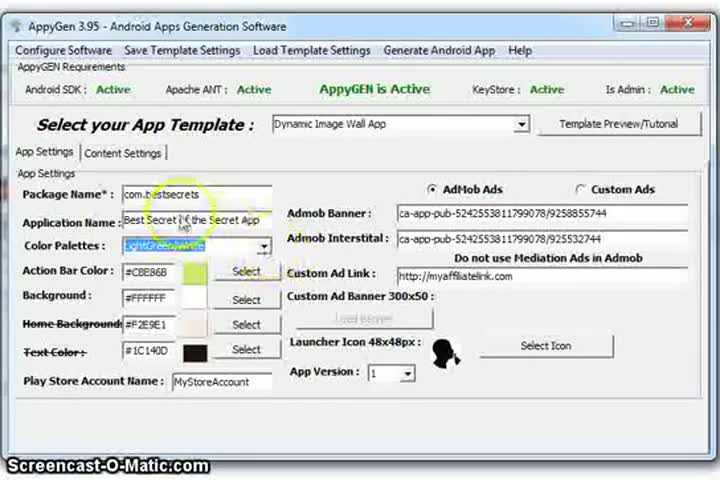Viewport: 720px width, 480px height.
Task: Select the AdMob Ads radio button
Action: point(432,189)
